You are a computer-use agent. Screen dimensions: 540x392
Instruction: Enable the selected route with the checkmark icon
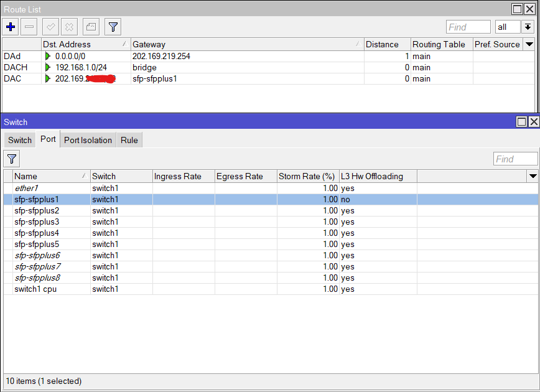(x=50, y=27)
